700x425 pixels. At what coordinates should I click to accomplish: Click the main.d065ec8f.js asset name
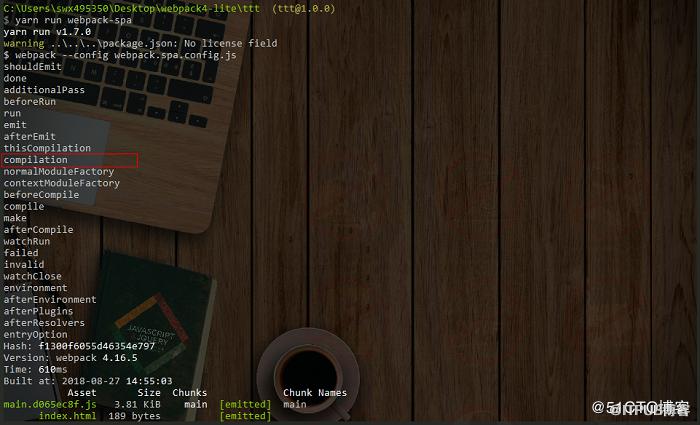[50, 404]
